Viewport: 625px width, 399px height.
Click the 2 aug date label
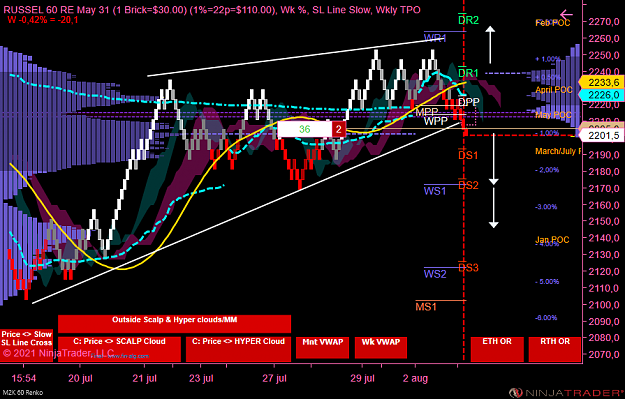coord(415,378)
